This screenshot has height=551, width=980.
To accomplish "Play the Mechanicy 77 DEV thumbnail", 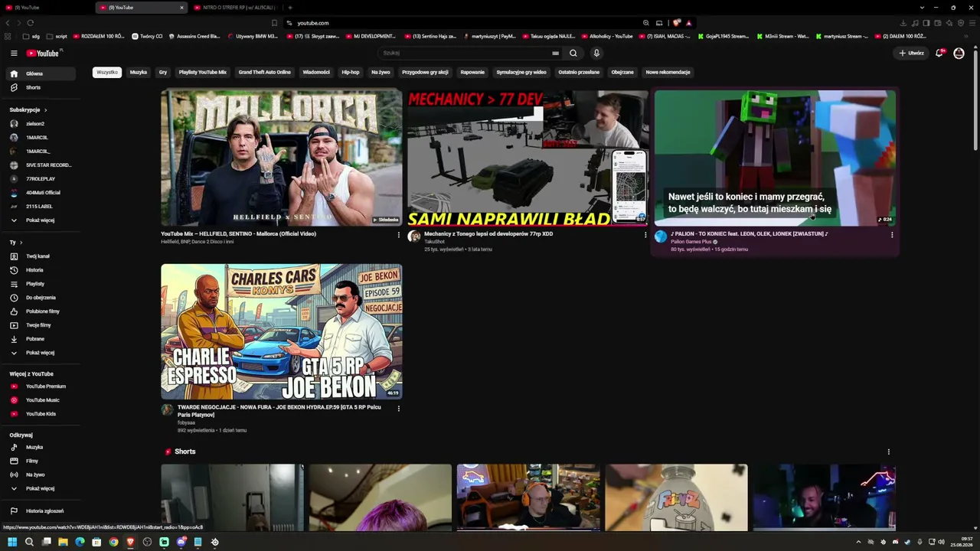I will [x=528, y=158].
